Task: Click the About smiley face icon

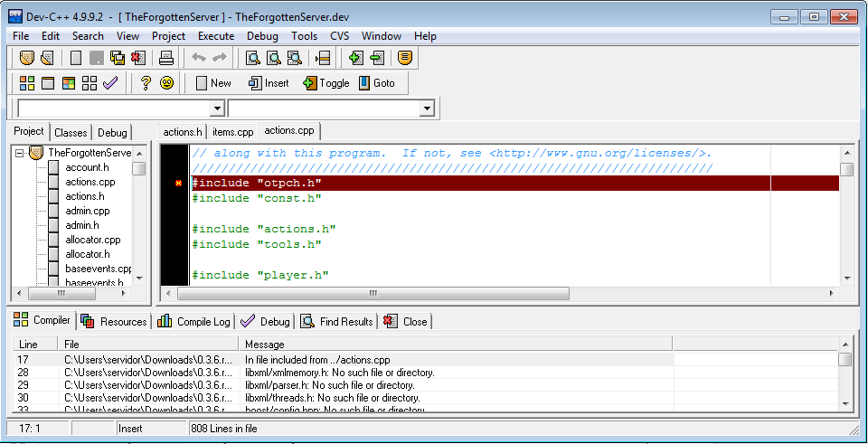Action: [166, 83]
